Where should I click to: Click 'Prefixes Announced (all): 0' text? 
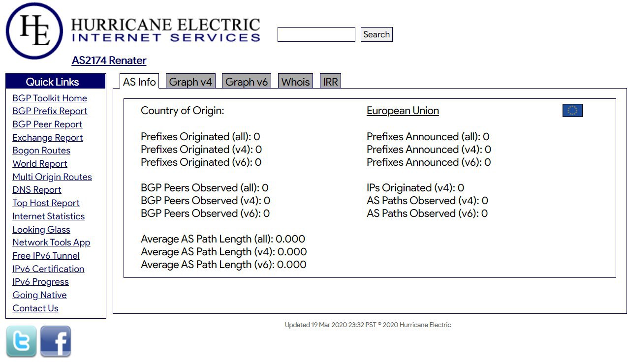pyautogui.click(x=428, y=137)
